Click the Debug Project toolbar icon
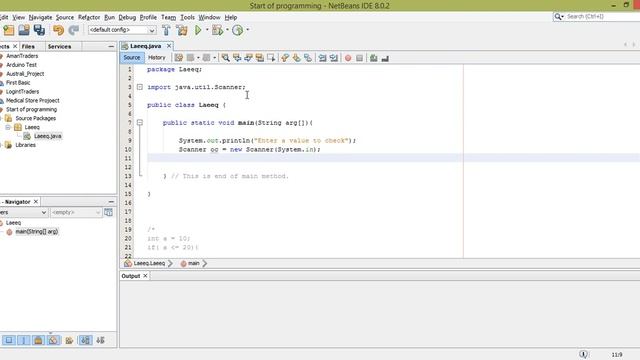 pos(217,30)
